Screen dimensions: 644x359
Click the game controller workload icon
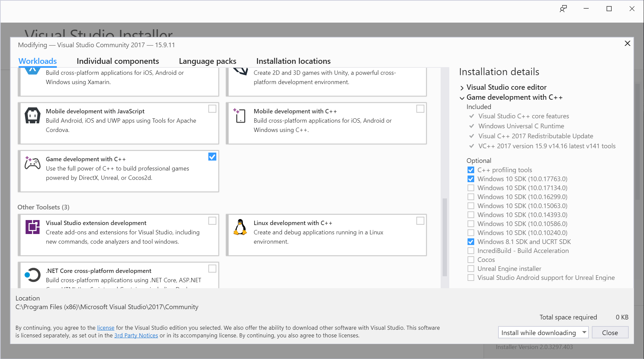pyautogui.click(x=33, y=163)
